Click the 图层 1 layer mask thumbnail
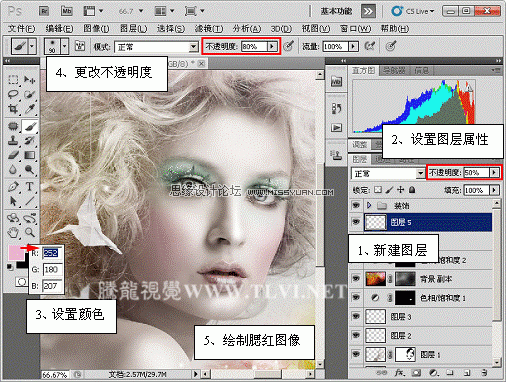This screenshot has width=506, height=382. [405, 354]
